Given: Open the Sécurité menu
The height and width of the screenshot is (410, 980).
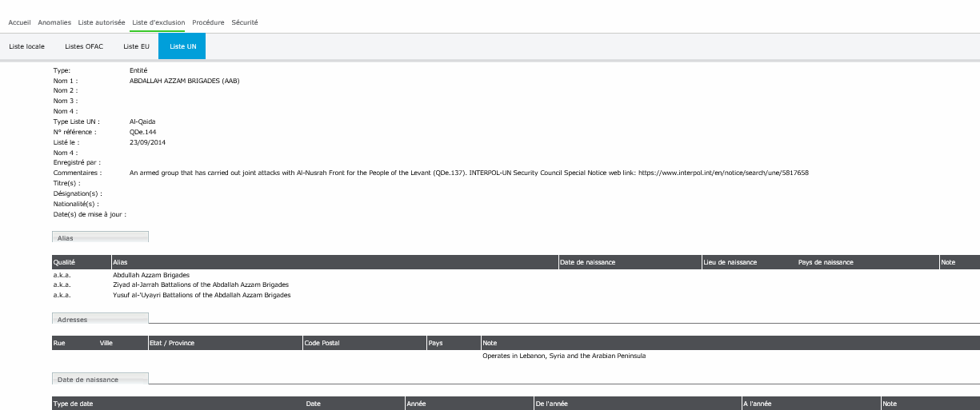Looking at the screenshot, I should [245, 22].
